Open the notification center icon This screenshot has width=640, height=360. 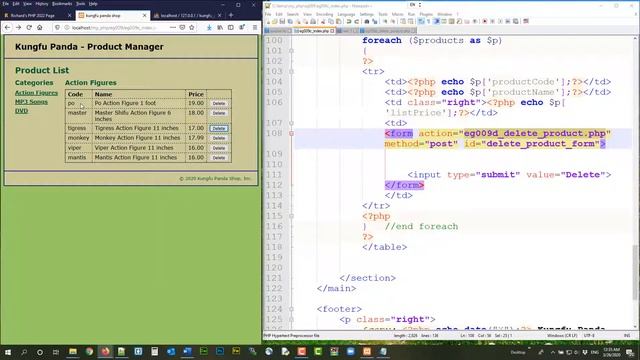click(630, 352)
